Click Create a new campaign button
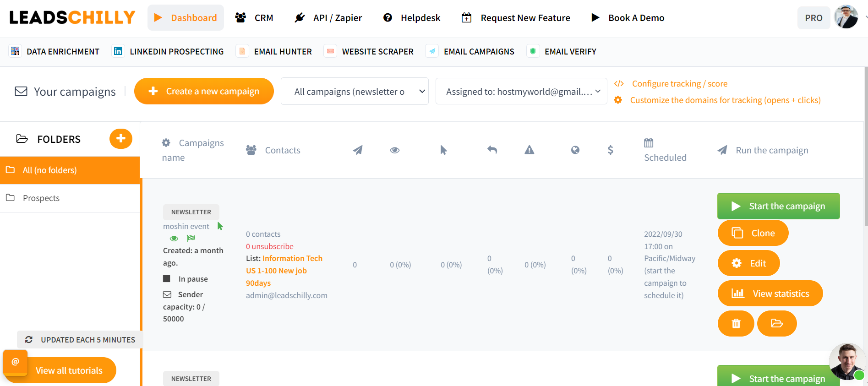 tap(204, 91)
